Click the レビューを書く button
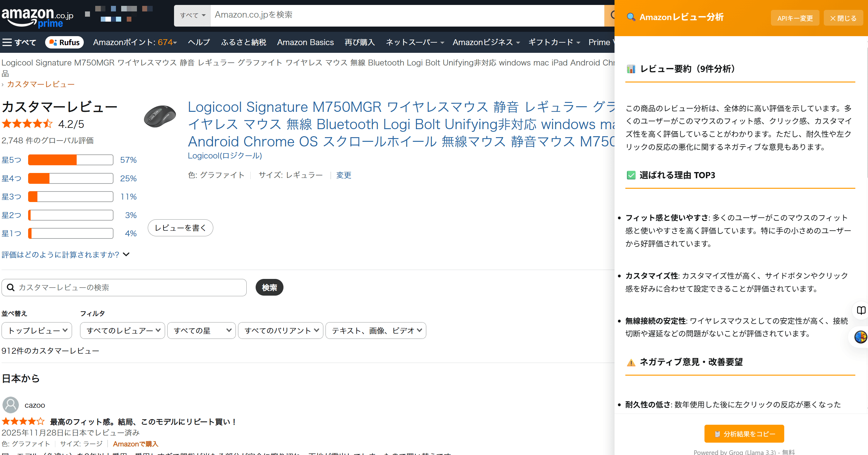 point(180,228)
